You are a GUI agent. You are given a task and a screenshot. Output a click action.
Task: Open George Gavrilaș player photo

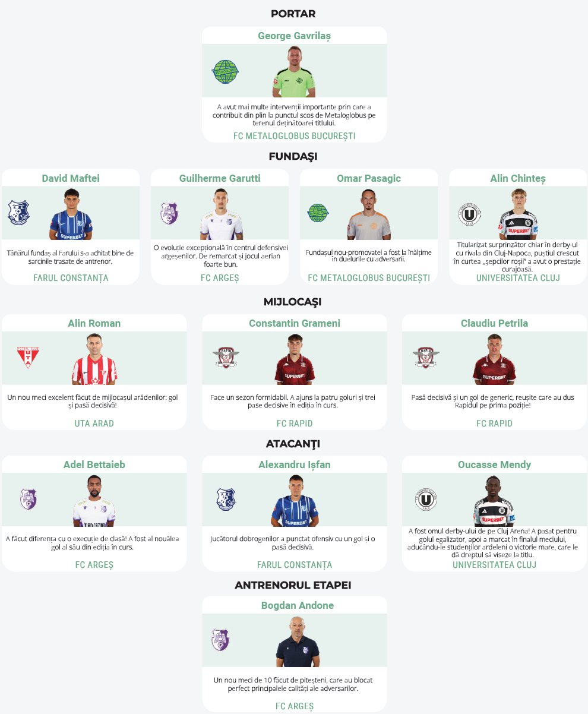293,72
